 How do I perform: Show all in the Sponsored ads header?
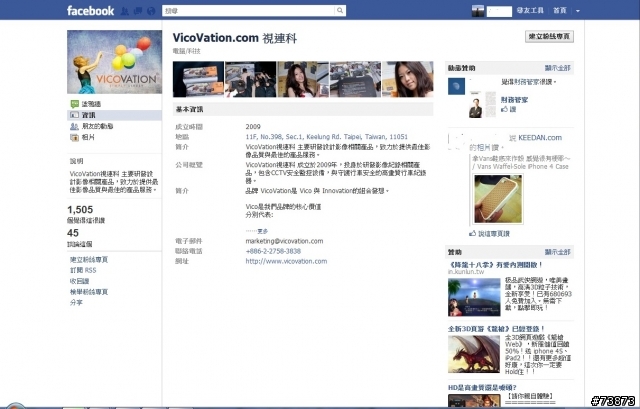[x=558, y=252]
